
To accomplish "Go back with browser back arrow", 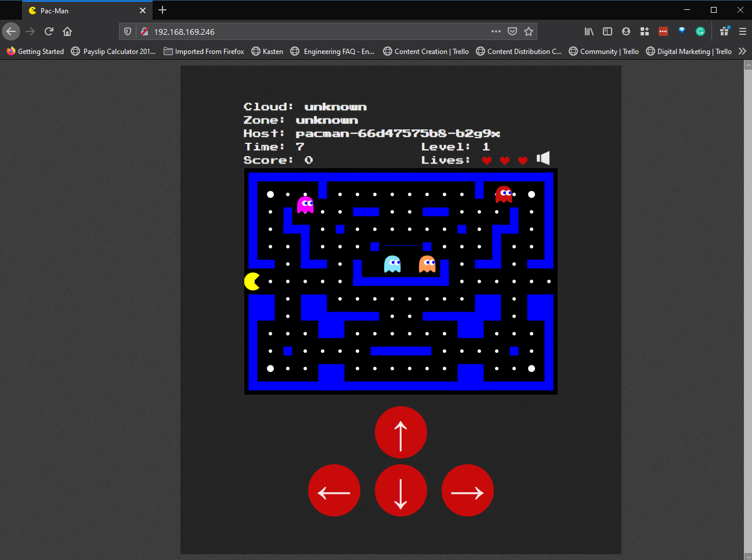I will [x=11, y=31].
